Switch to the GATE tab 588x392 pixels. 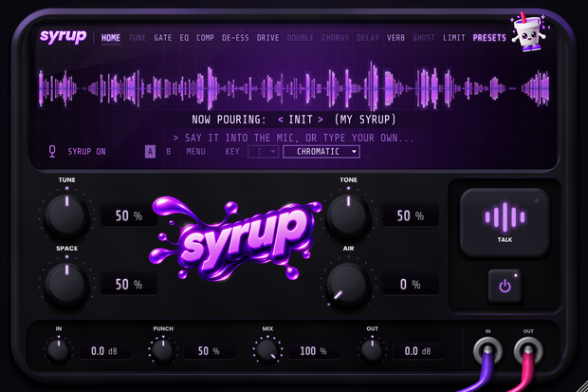tap(163, 38)
